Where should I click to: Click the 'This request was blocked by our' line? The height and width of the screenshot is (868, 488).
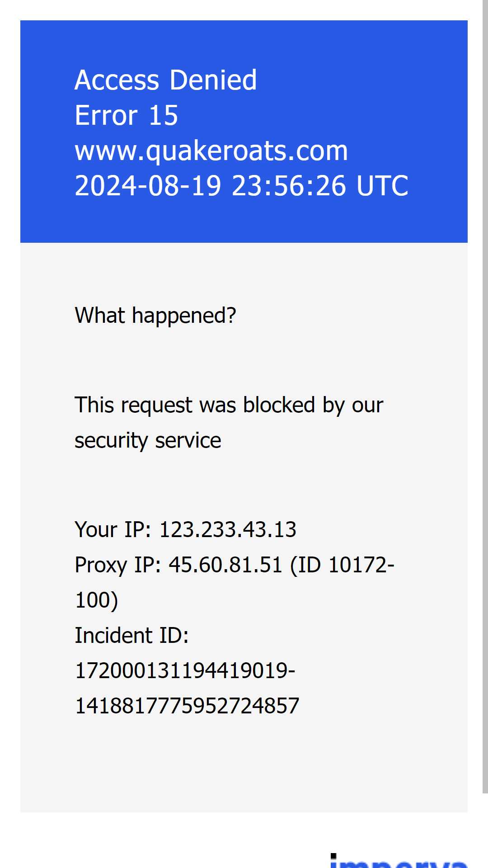[229, 405]
